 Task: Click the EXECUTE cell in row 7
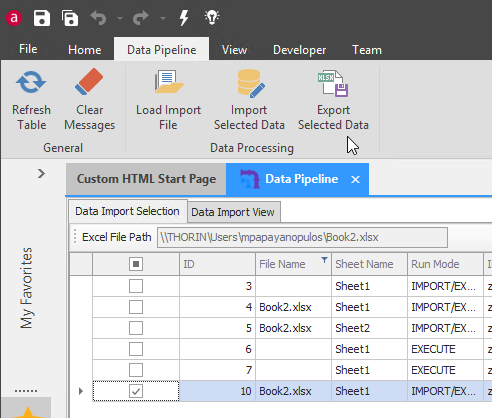tap(445, 370)
